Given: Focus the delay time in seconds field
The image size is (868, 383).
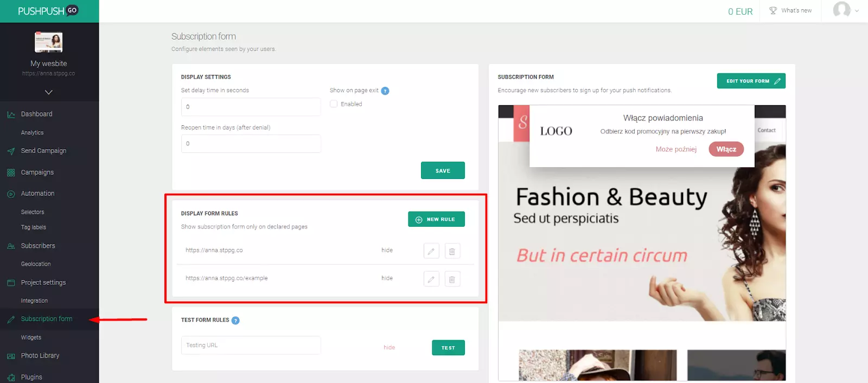Looking at the screenshot, I should click(x=251, y=107).
